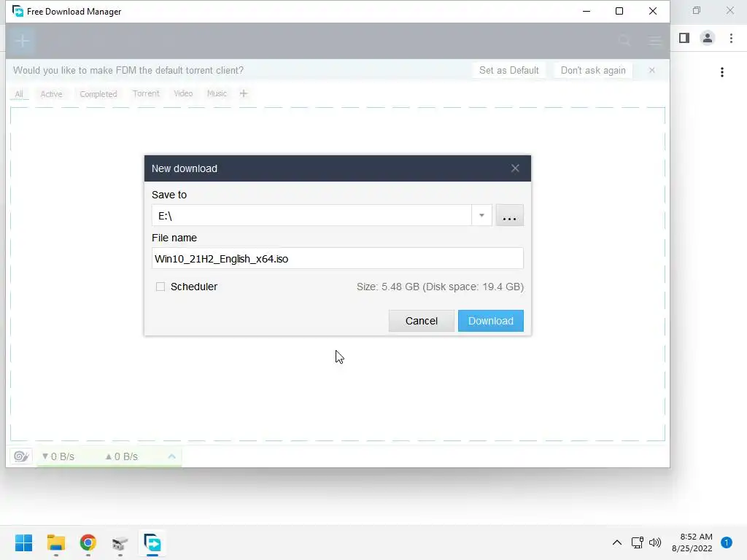This screenshot has width=747, height=560.
Task: Switch to the Music tab
Action: click(217, 93)
